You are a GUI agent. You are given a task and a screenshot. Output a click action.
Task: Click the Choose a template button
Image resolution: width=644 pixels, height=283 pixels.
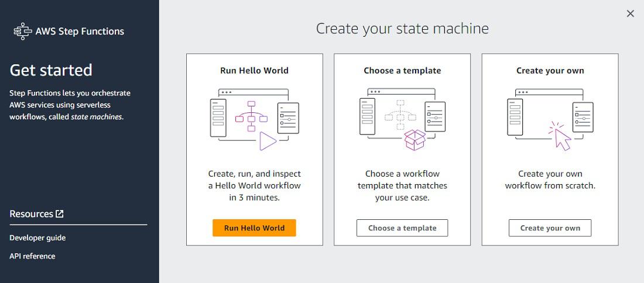(402, 228)
